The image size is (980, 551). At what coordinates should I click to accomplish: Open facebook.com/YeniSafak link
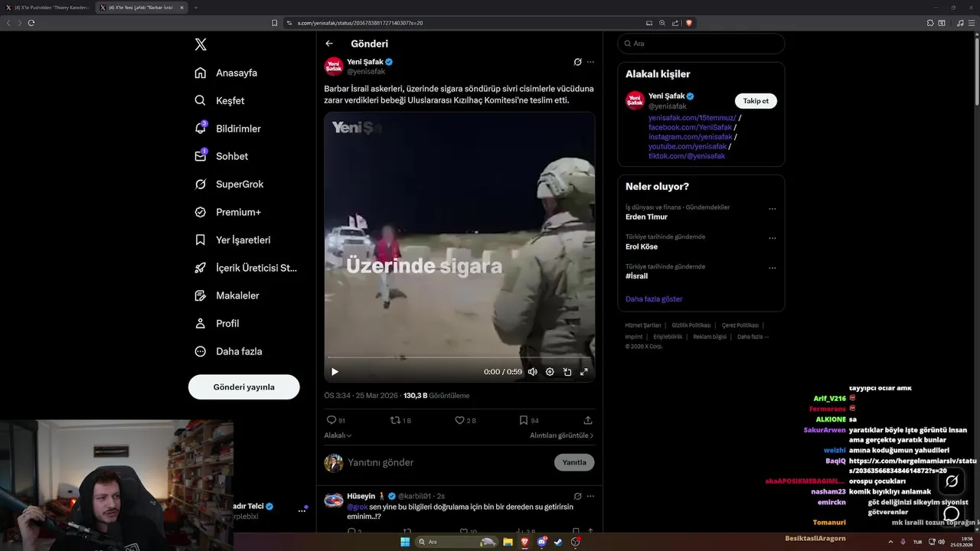691,127
